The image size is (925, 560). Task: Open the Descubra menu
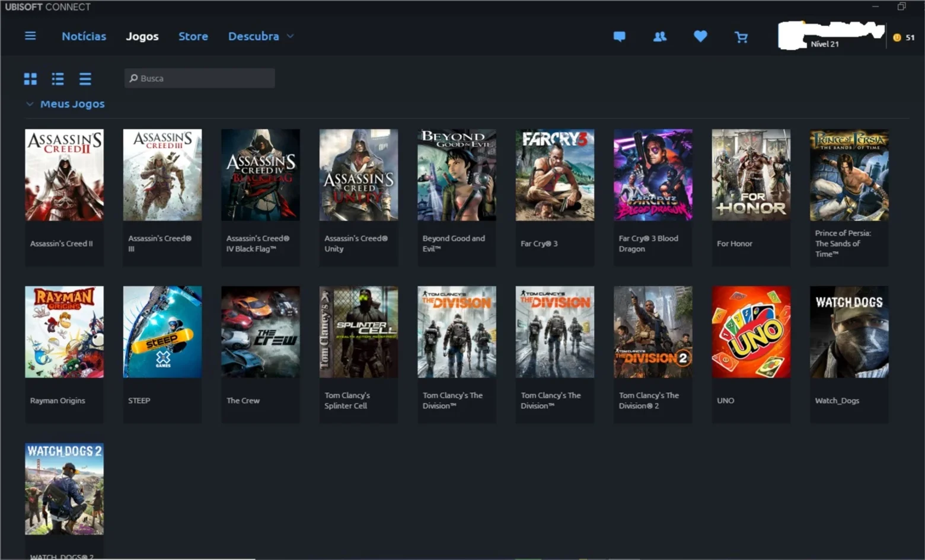pyautogui.click(x=254, y=36)
